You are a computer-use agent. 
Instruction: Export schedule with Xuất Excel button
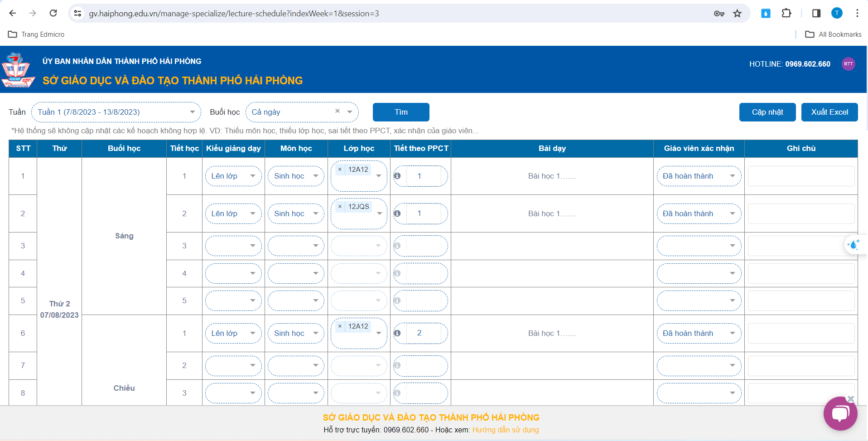(x=829, y=112)
